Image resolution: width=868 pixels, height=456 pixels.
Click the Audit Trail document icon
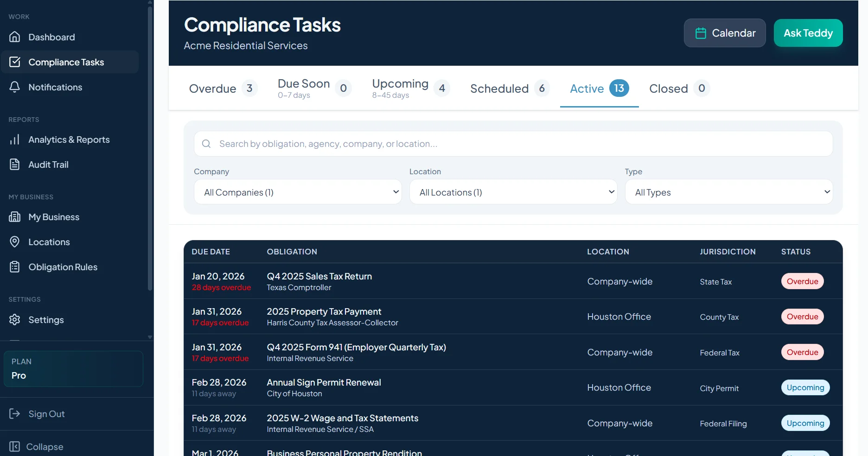[x=15, y=165]
